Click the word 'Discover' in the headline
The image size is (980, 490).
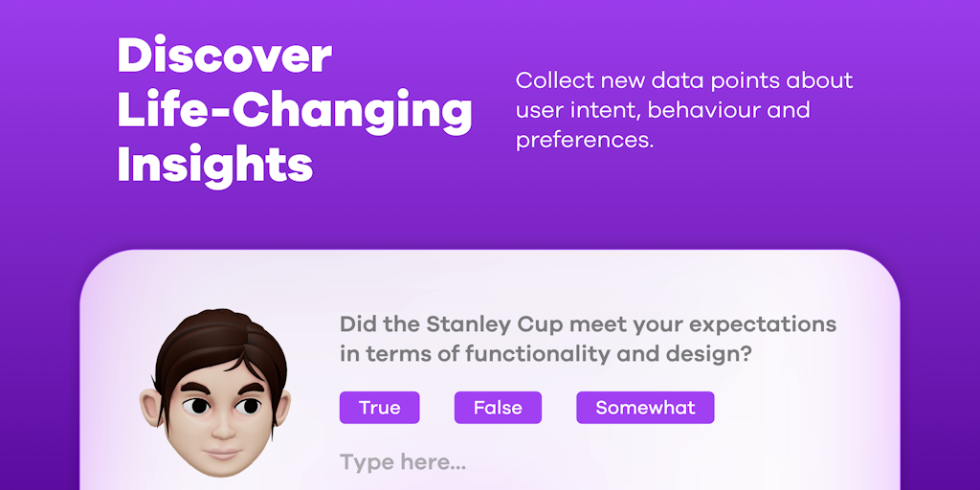click(x=224, y=56)
